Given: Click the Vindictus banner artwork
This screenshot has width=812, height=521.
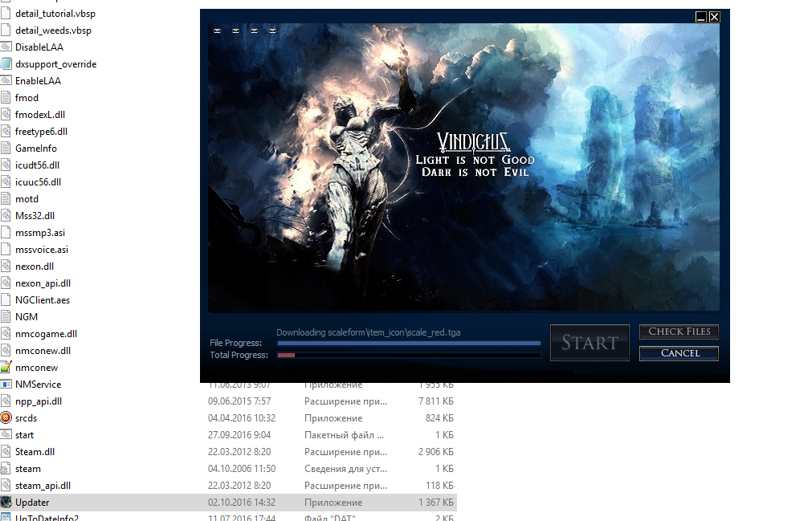Looking at the screenshot, I should (463, 167).
